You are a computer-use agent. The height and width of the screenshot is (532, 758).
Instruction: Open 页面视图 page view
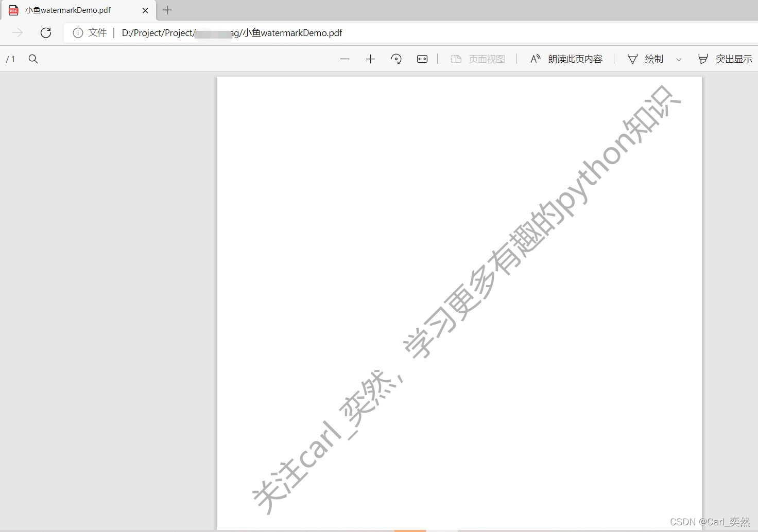pyautogui.click(x=478, y=59)
